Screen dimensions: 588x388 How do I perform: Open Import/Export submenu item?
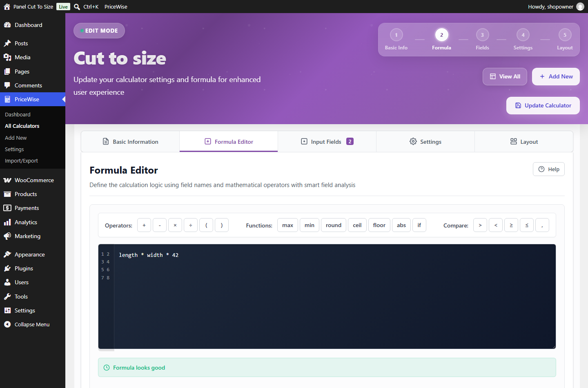(21, 161)
